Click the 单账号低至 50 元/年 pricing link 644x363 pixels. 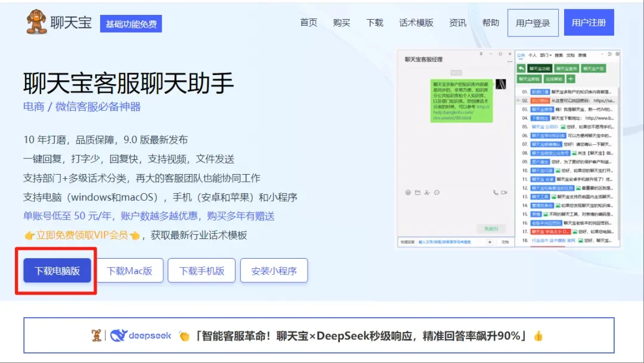point(148,216)
